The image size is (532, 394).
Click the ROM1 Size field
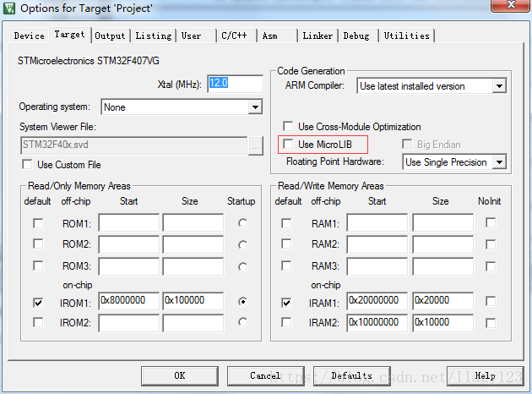tap(193, 223)
